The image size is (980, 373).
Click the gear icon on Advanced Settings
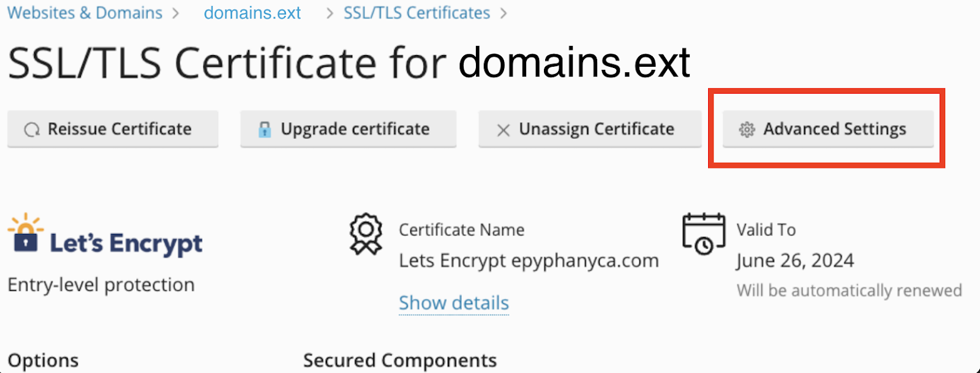tap(747, 130)
